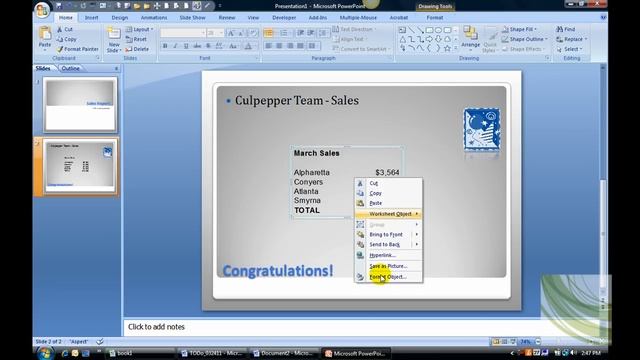Select slide 1 thumbnail

[80, 104]
